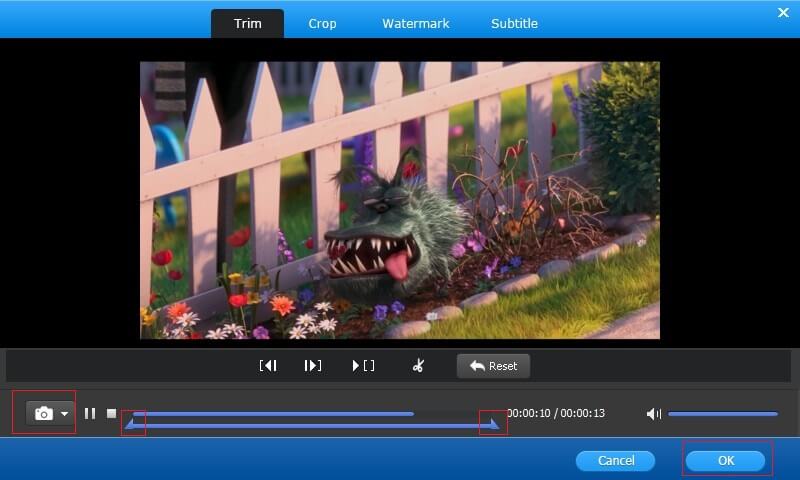Cut the clip with scissors icon
Image resolution: width=800 pixels, height=480 pixels.
coord(418,365)
